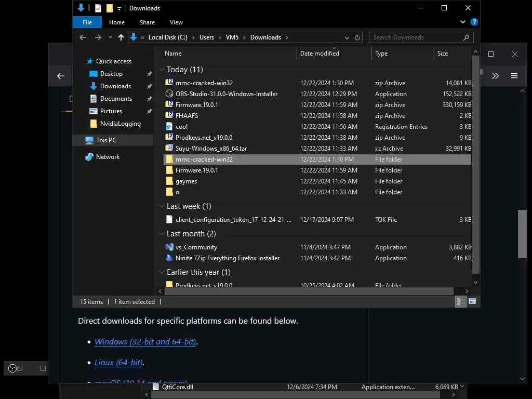Click the file list horizontal scrollbar
Image resolution: width=532 pixels, height=399 pixels.
pyautogui.click(x=309, y=291)
